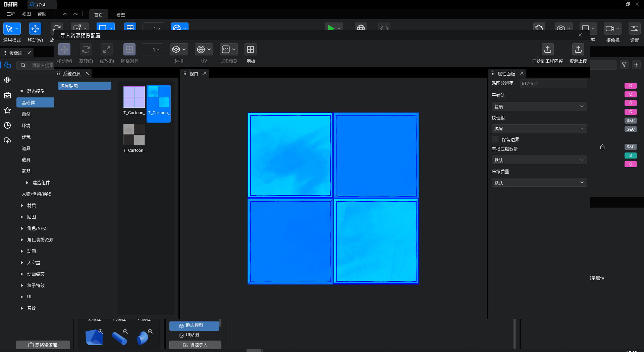Open the 视图 menu

pyautogui.click(x=26, y=14)
